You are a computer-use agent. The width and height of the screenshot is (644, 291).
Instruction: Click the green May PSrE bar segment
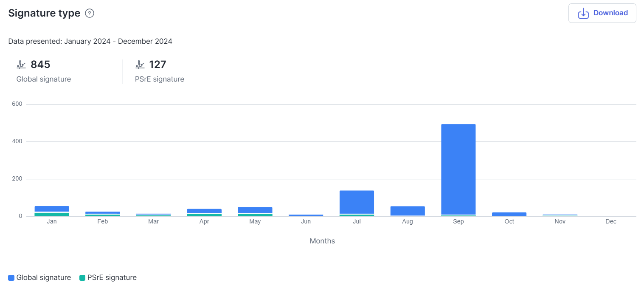pos(255,215)
